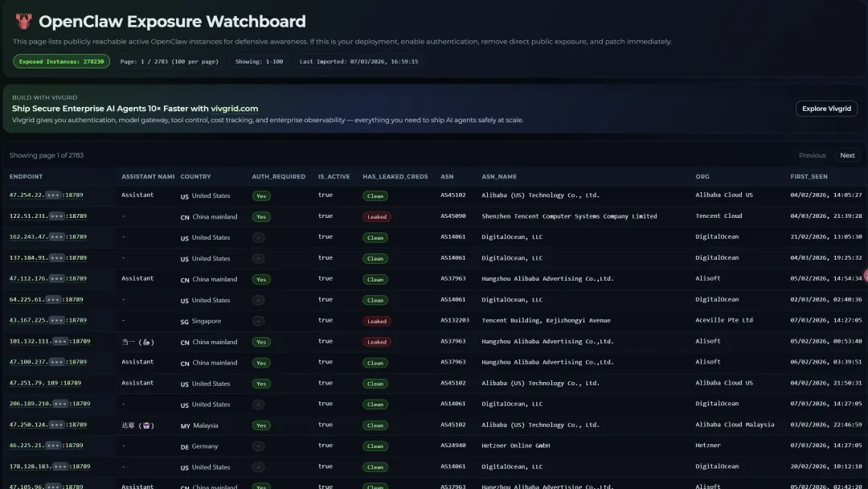Click the 'Showing page 1 of 2783' text
Image resolution: width=868 pixels, height=489 pixels.
click(47, 155)
